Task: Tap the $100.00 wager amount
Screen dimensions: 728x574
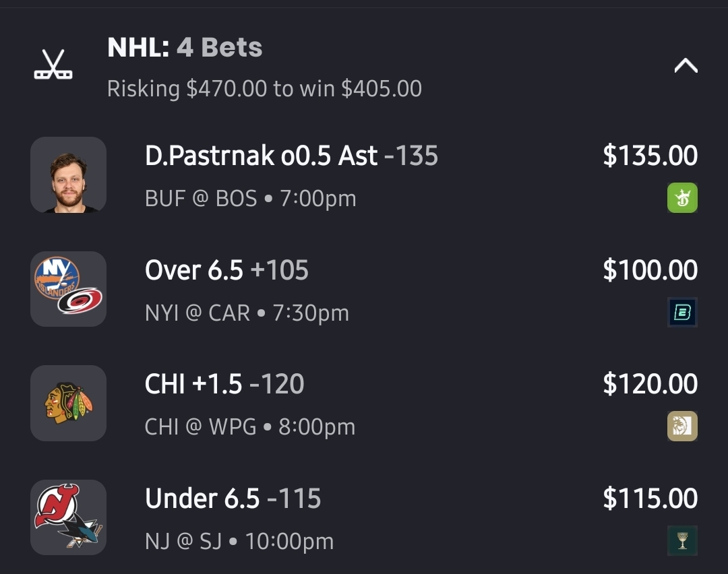Action: click(x=650, y=270)
